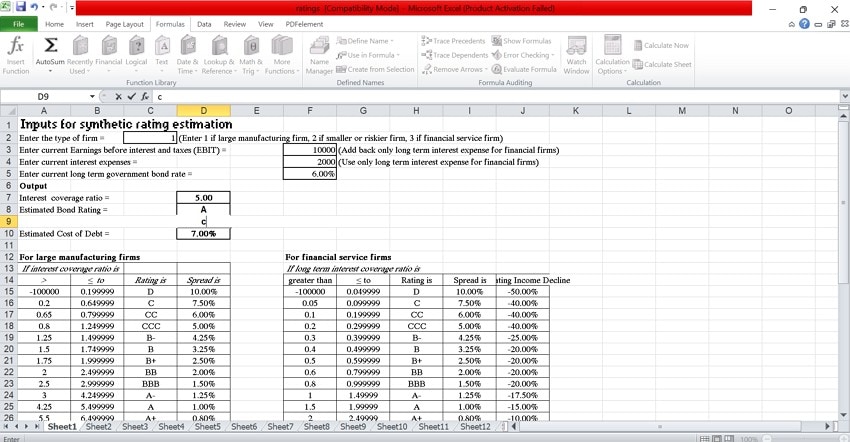Open the Error Checking dropdown arrow
This screenshot has height=442, width=850.
pyautogui.click(x=552, y=55)
